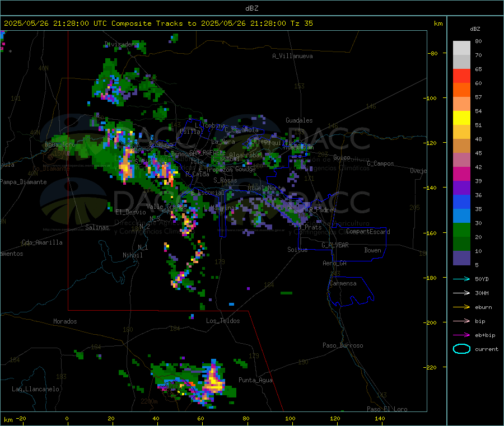Click the cyan current ellipse icon
This screenshot has width=504, height=426.
[x=461, y=349]
